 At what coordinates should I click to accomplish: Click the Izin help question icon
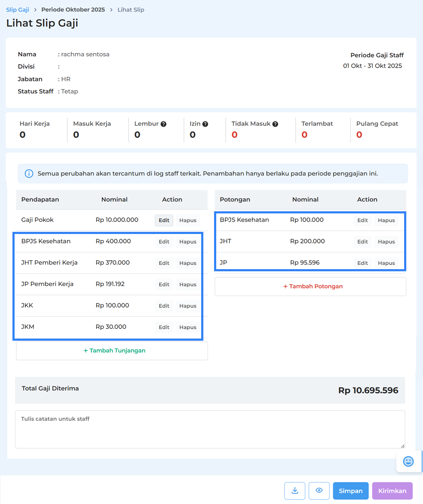click(x=205, y=124)
